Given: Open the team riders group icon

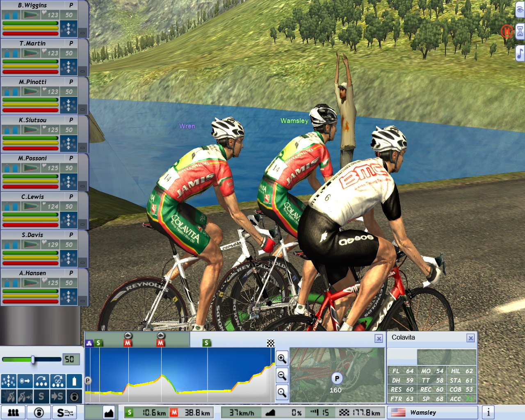Looking at the screenshot, I should coord(13,412).
